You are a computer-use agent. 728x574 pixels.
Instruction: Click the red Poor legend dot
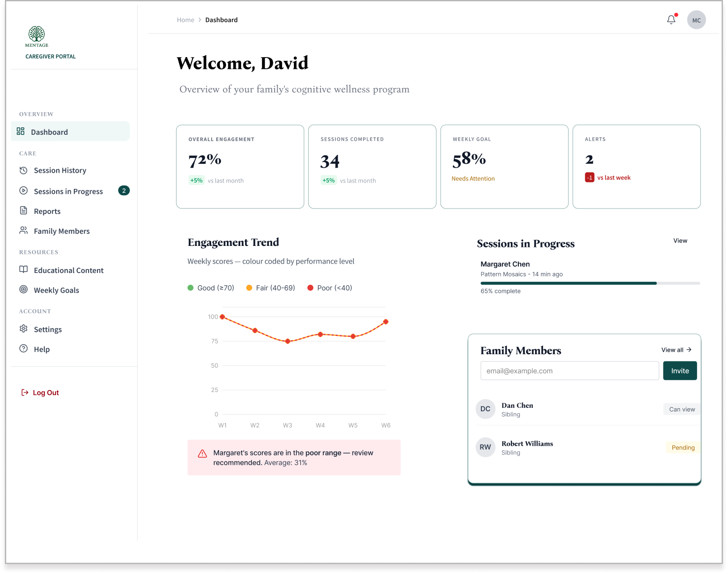tap(310, 288)
